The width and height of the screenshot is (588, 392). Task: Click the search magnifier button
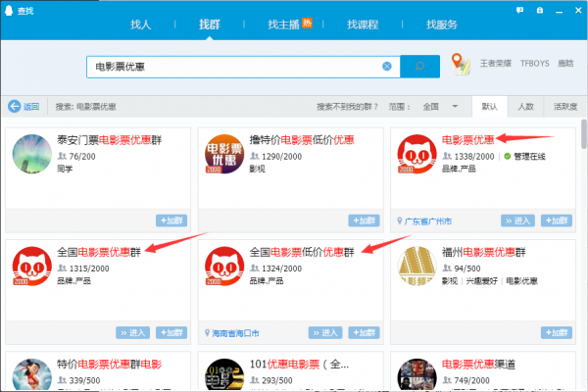click(419, 67)
